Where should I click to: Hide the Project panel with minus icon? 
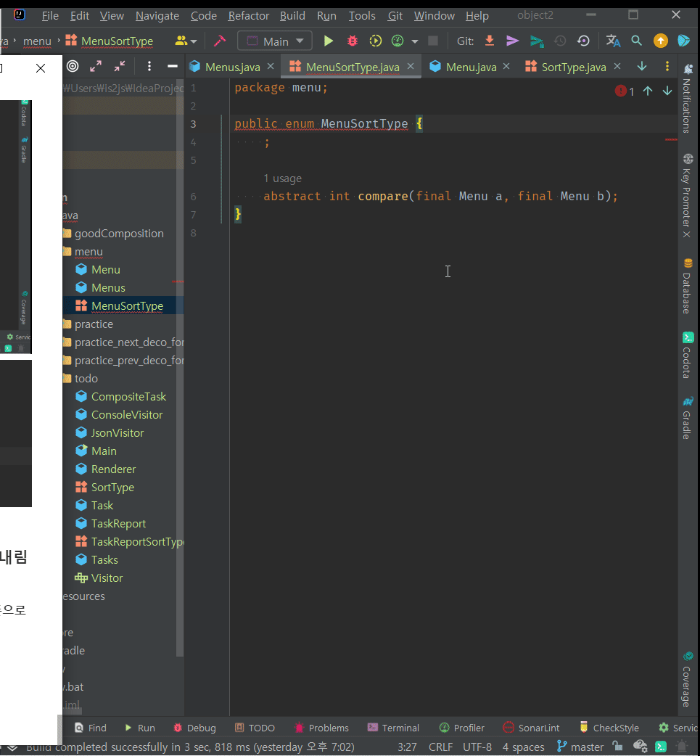coord(172,66)
